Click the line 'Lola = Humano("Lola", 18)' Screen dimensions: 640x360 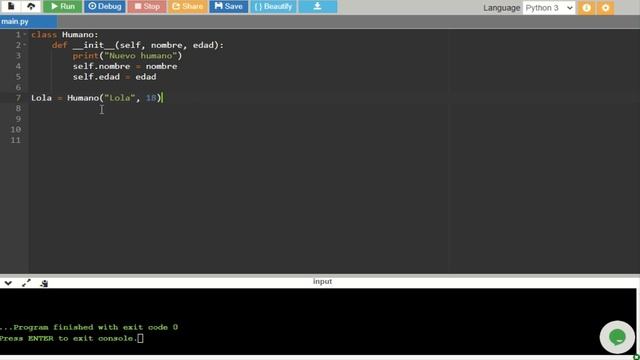click(x=97, y=98)
